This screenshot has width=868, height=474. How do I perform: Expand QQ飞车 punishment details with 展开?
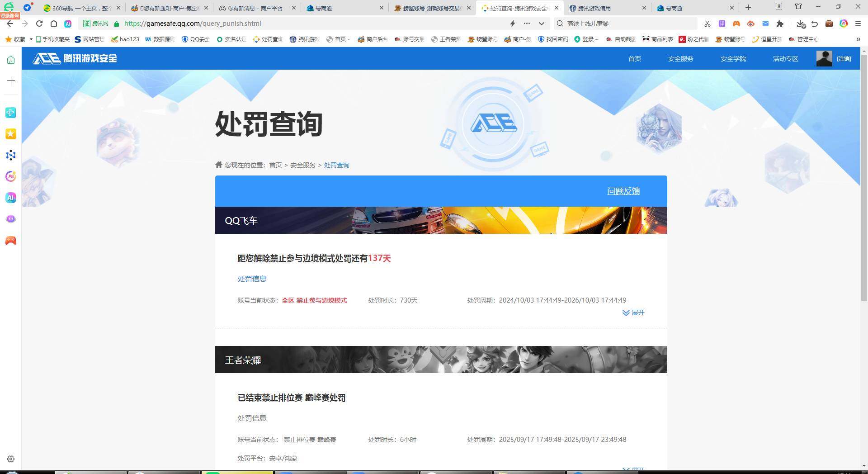[633, 313]
